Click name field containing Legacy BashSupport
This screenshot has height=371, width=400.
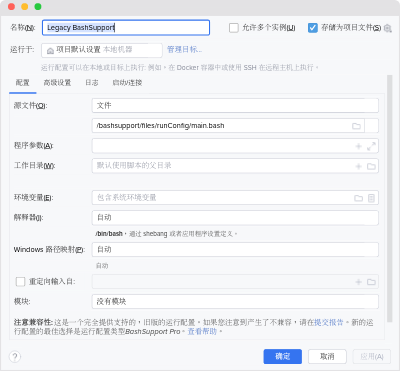[126, 28]
